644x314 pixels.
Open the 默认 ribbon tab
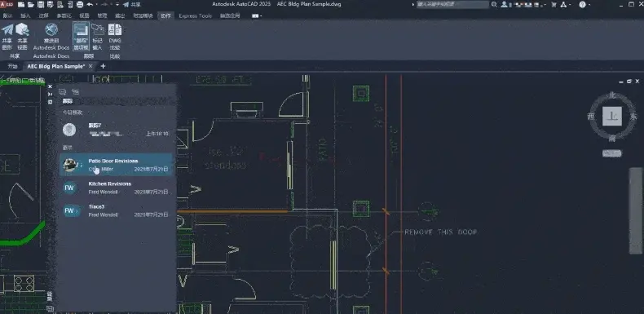point(7,15)
